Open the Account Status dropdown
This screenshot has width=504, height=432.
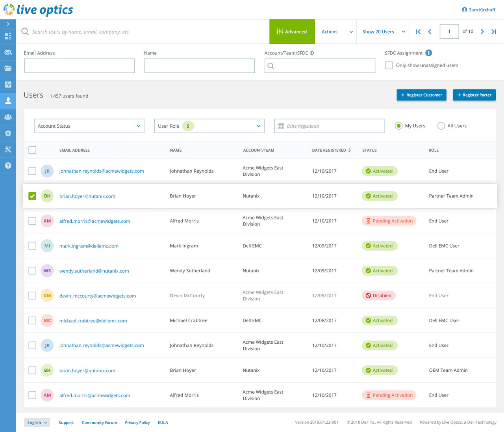[89, 126]
